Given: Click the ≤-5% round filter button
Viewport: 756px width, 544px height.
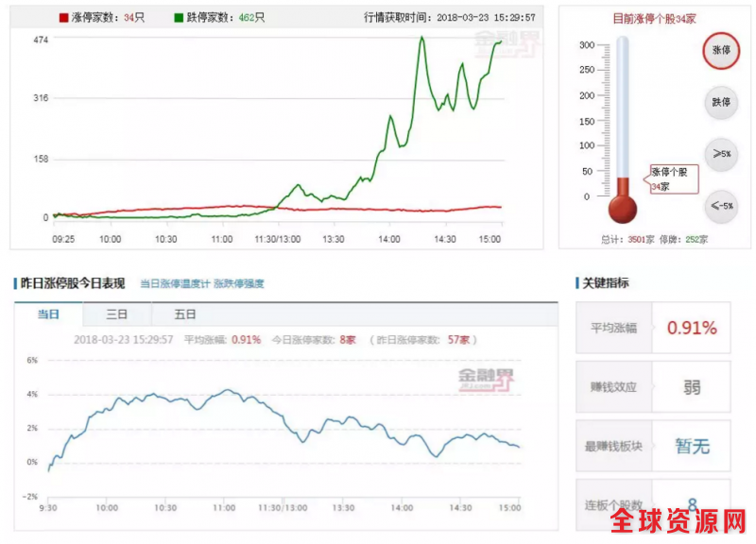Looking at the screenshot, I should click(720, 206).
